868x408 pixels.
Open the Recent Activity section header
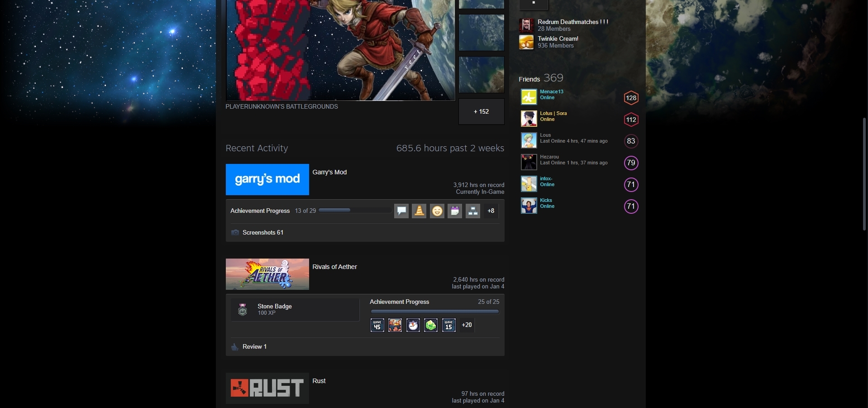pyautogui.click(x=256, y=148)
